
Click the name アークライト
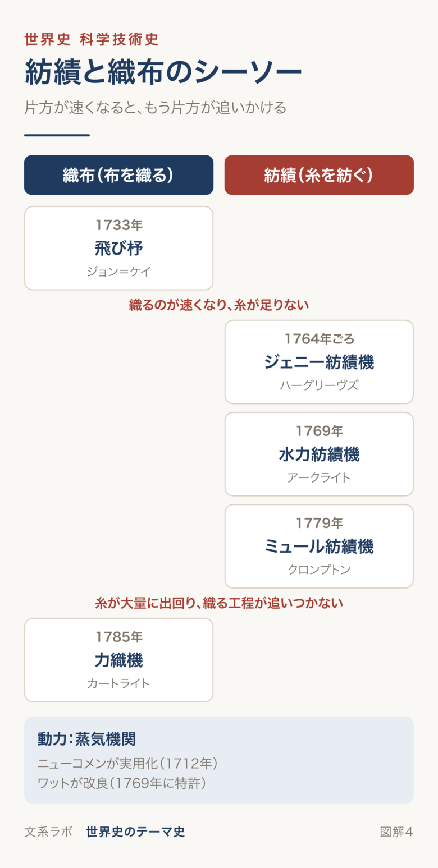tap(319, 477)
